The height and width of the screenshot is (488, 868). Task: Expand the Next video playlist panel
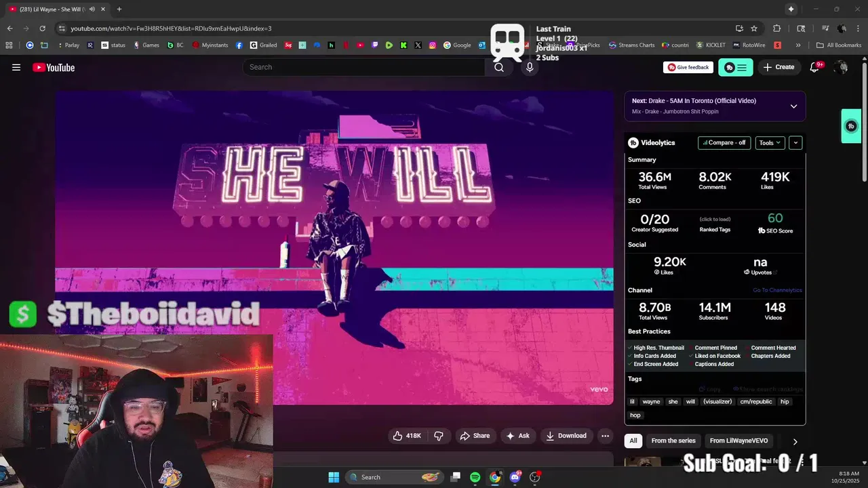point(793,106)
